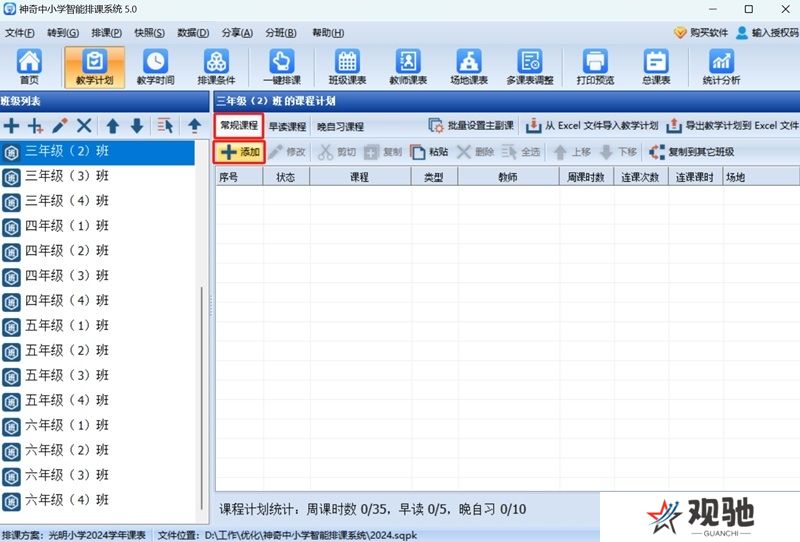Click the 修改 course button

[287, 152]
